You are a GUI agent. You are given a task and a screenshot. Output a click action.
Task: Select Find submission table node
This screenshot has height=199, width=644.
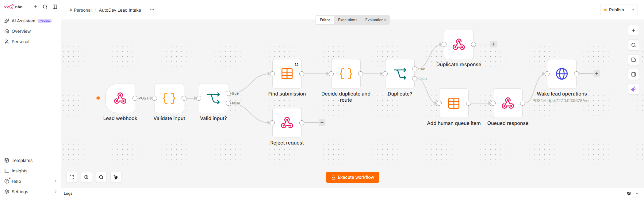pyautogui.click(x=287, y=74)
